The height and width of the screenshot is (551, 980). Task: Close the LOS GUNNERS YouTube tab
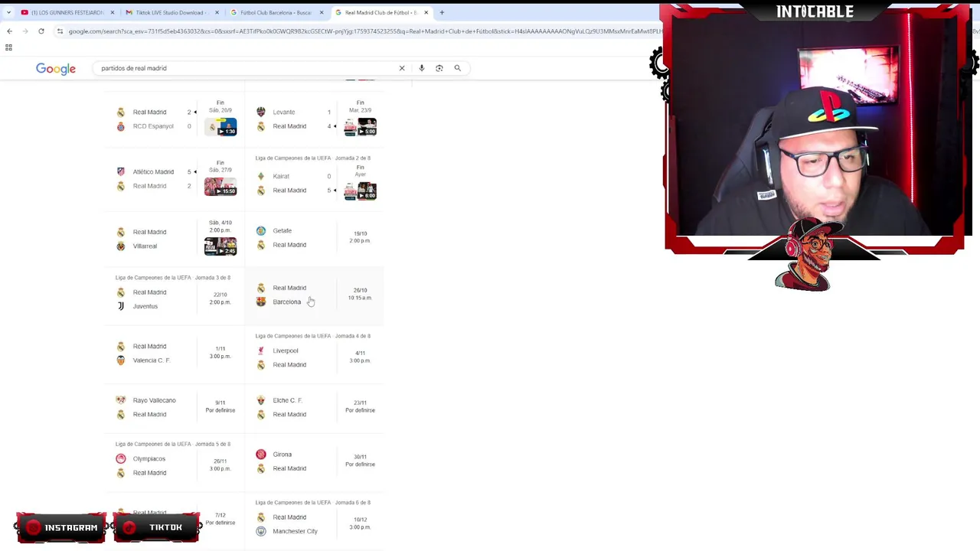113,12
